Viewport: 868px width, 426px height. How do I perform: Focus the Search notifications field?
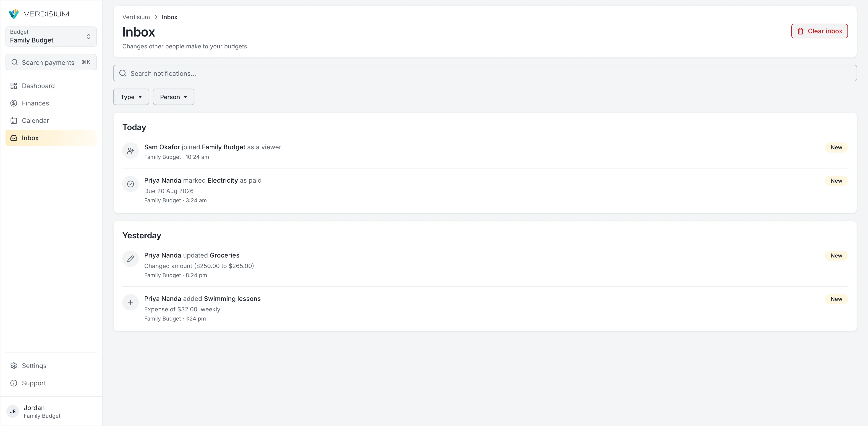(x=485, y=73)
